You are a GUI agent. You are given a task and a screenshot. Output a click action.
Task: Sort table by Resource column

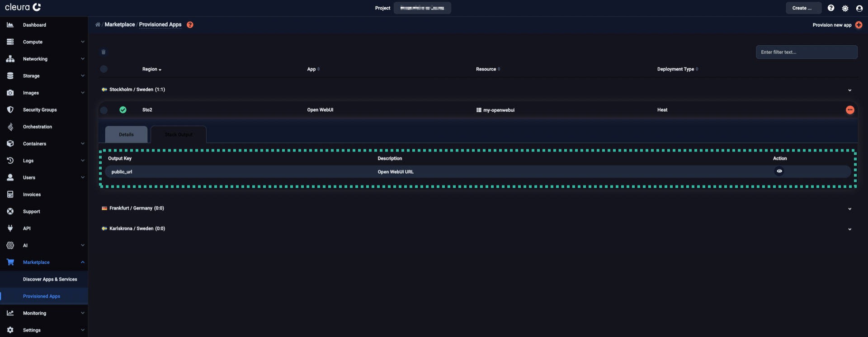coord(488,69)
